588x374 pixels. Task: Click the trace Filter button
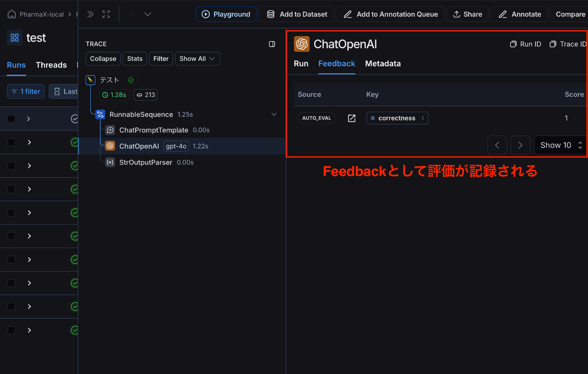pos(161,59)
